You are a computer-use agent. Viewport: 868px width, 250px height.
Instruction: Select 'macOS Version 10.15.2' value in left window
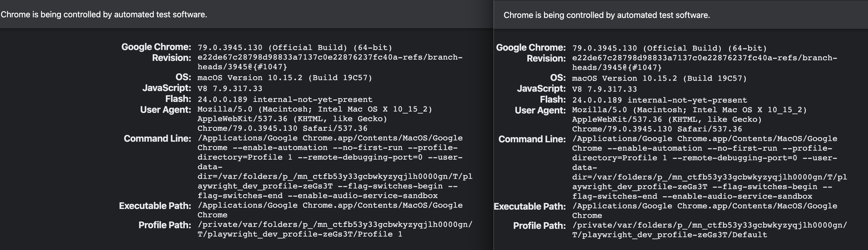(285, 78)
